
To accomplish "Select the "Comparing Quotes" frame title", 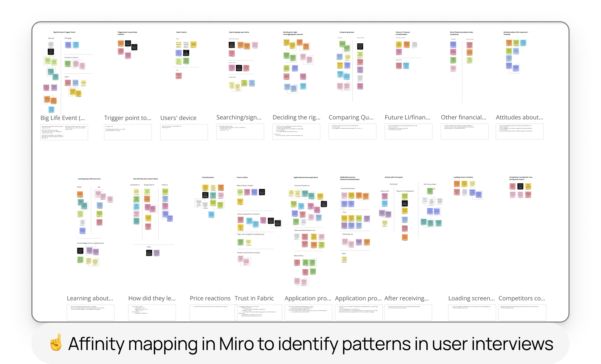I will pos(347,32).
